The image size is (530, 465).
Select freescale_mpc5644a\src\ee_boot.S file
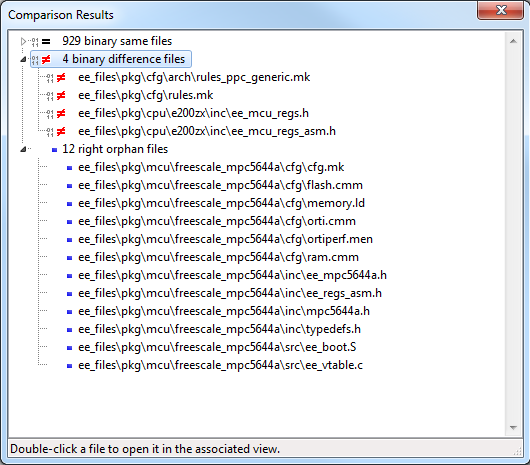coord(217,347)
